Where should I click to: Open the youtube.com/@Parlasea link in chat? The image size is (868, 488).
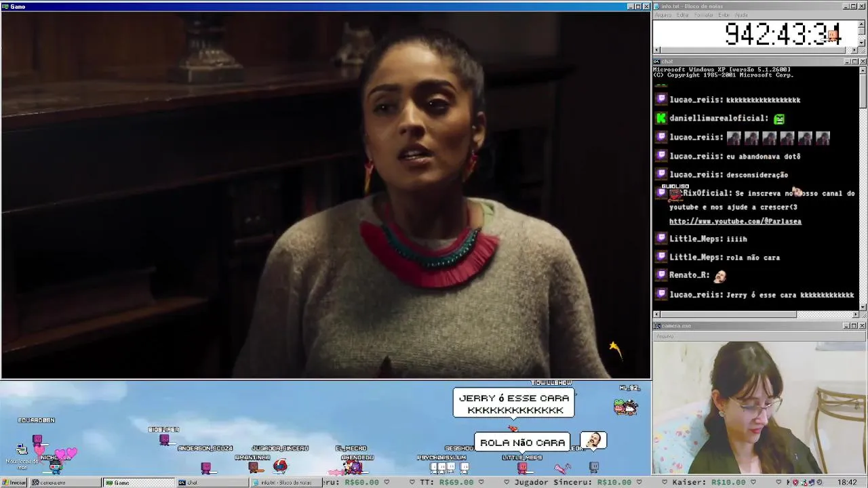click(735, 222)
